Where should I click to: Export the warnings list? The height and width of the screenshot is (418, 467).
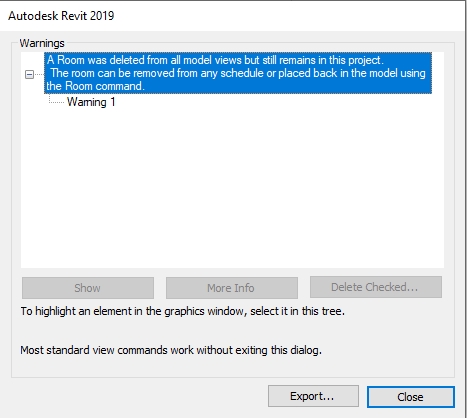[313, 396]
